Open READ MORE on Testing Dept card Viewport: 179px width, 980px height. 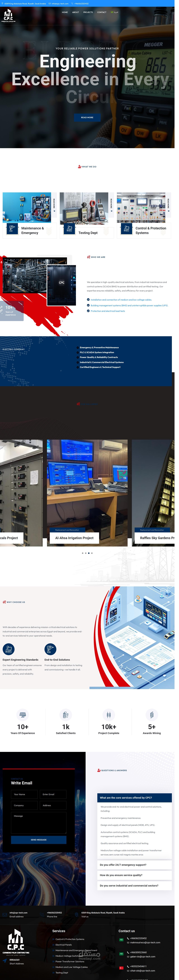coord(111,205)
